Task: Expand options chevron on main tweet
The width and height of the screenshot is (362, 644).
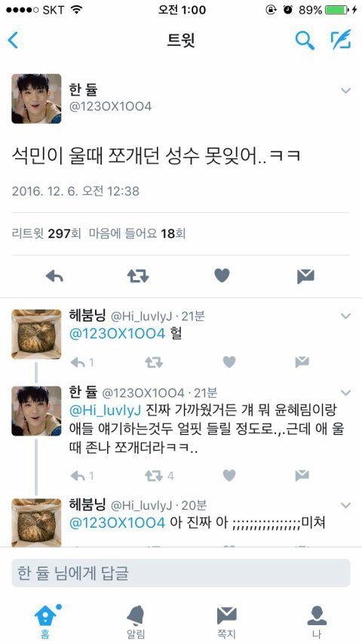Action: click(346, 91)
